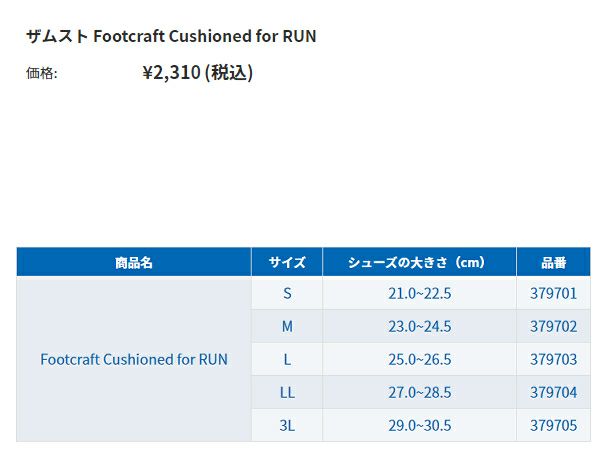Viewport: 600px width, 450px height.
Task: Click the シューズの大きさ column header
Action: [419, 263]
